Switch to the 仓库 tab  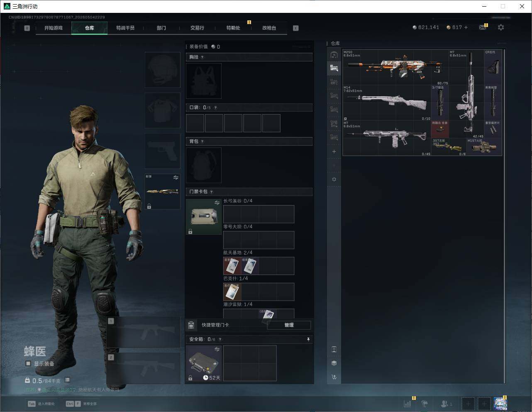(x=90, y=28)
